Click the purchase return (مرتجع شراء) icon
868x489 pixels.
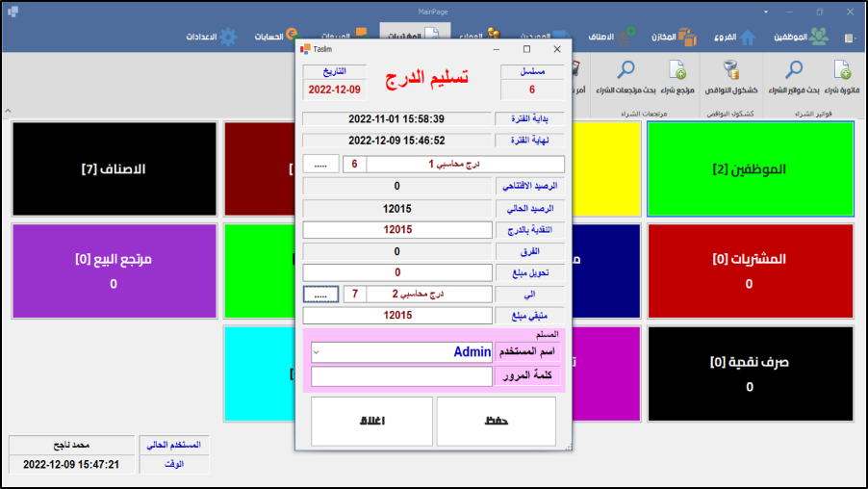click(x=677, y=71)
